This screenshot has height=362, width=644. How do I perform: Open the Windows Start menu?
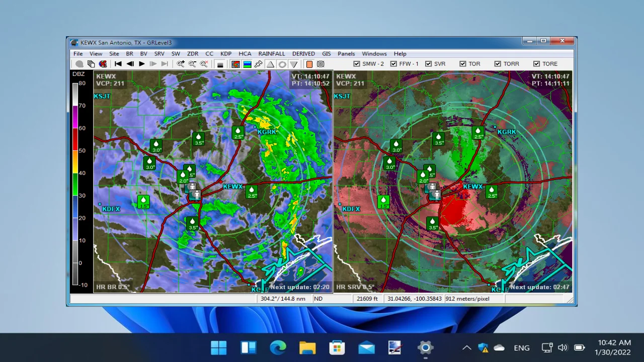(x=219, y=347)
